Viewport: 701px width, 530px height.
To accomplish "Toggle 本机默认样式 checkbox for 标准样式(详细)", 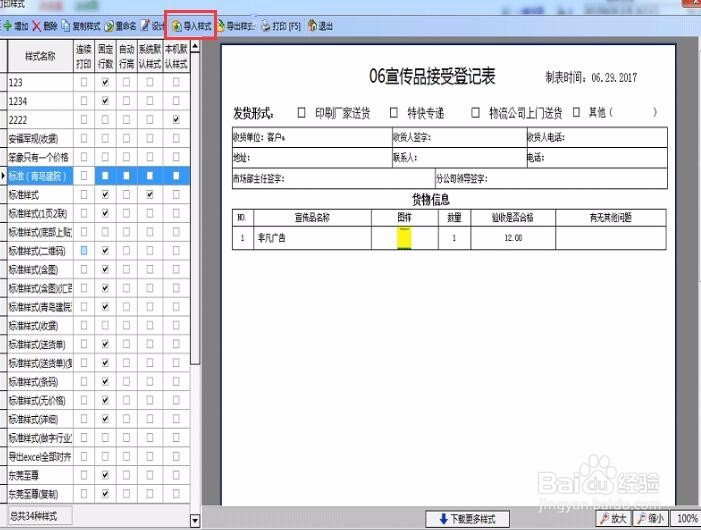I will 176,419.
